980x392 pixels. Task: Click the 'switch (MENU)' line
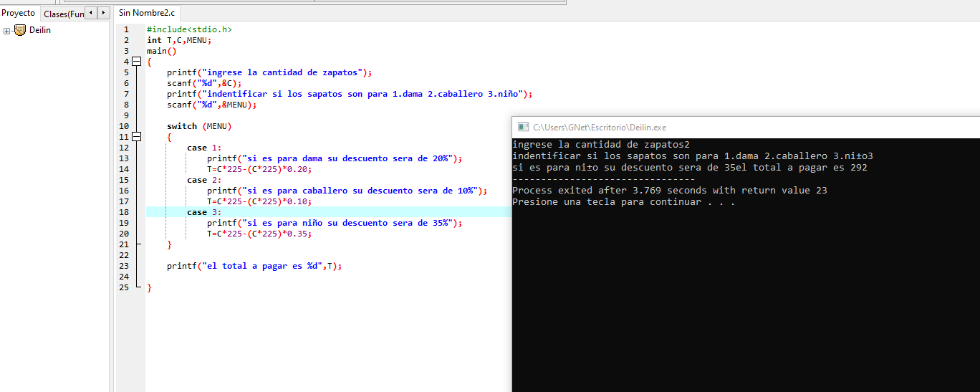tap(199, 126)
